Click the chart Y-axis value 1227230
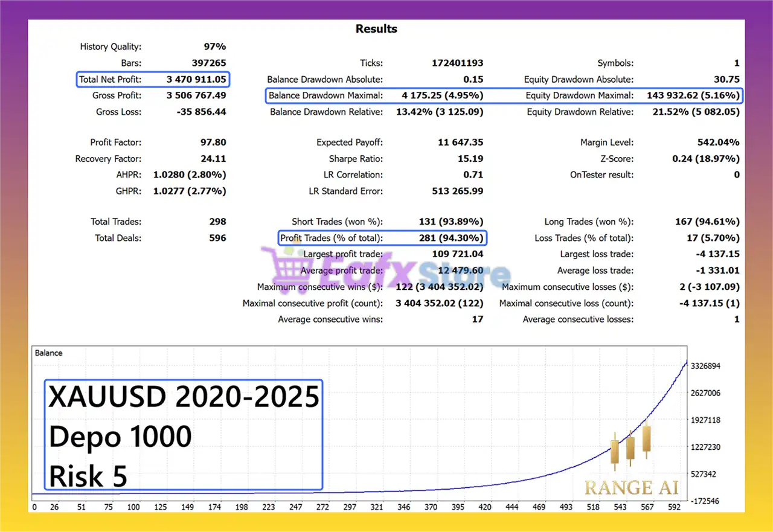The image size is (773, 532). pyautogui.click(x=707, y=447)
